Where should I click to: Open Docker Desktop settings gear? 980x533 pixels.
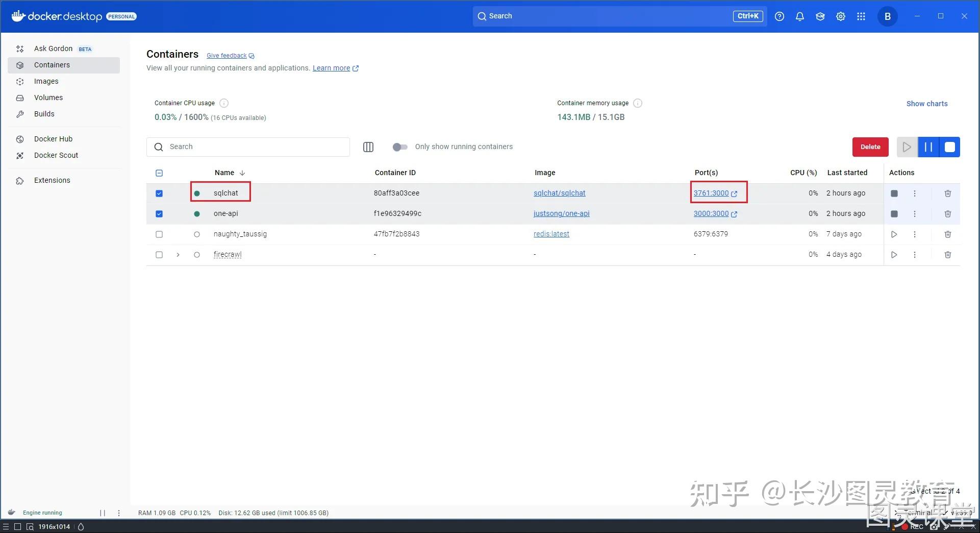(x=840, y=16)
